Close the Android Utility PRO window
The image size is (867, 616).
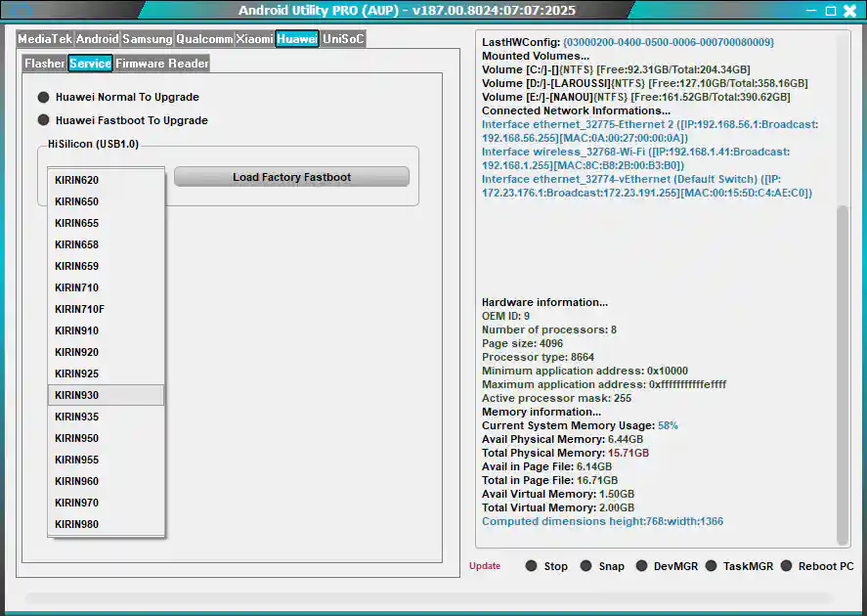(849, 11)
